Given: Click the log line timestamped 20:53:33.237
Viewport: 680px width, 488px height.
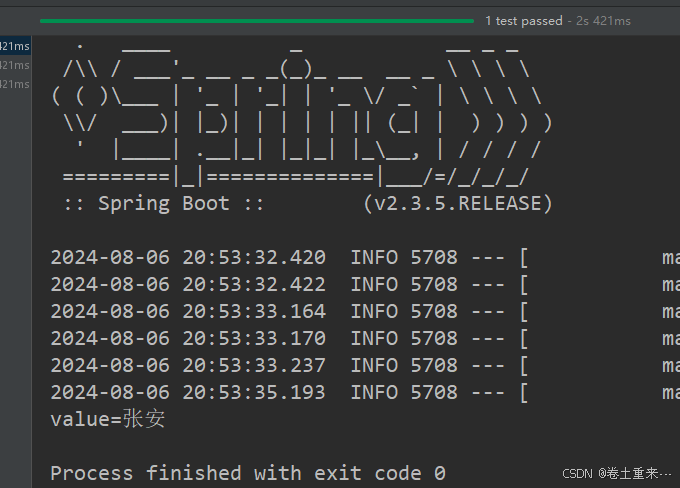Looking at the screenshot, I should pyautogui.click(x=365, y=365).
